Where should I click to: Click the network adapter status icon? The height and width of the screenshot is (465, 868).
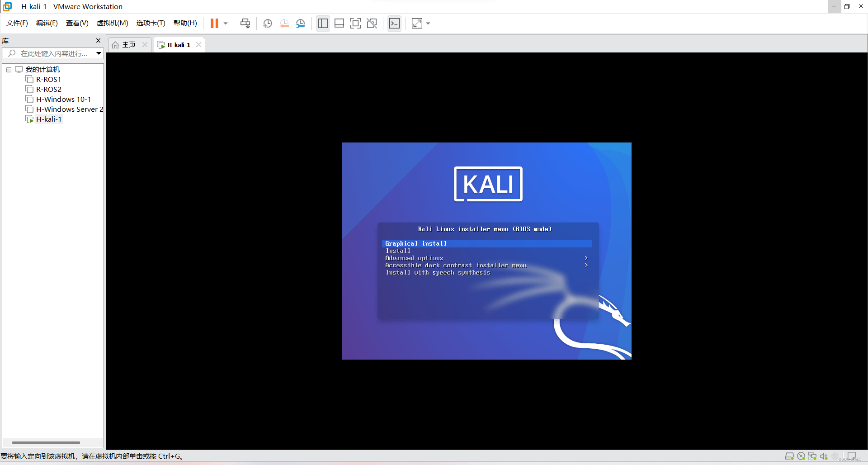tap(812, 456)
